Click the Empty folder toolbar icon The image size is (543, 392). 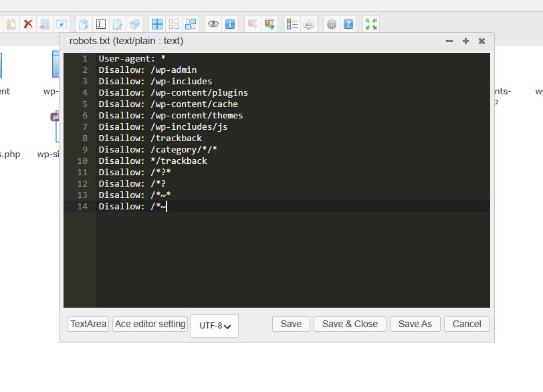(45, 24)
